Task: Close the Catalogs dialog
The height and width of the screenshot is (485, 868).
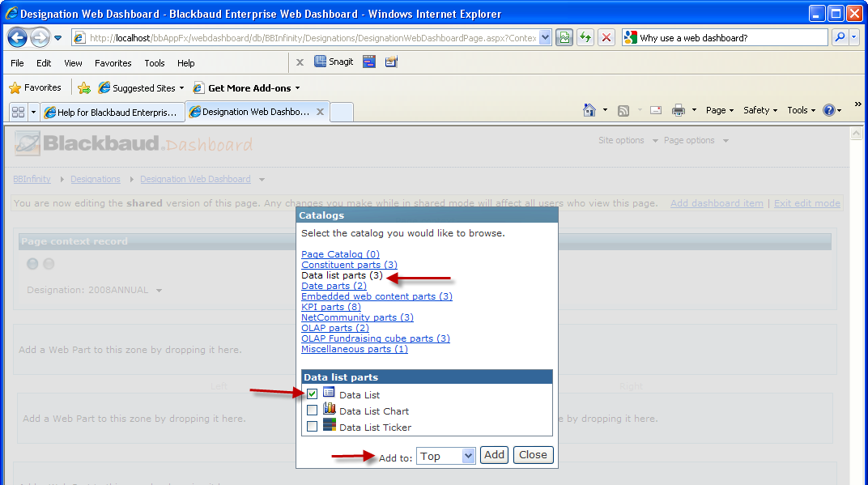Action: point(533,455)
